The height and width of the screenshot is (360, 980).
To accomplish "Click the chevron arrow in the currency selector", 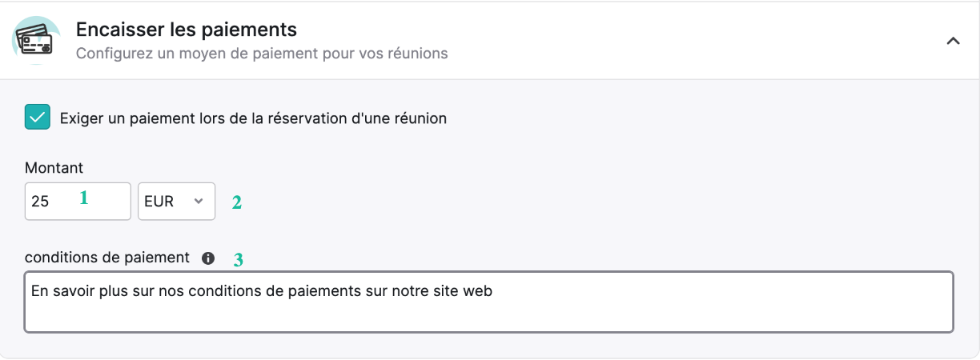I will [198, 202].
